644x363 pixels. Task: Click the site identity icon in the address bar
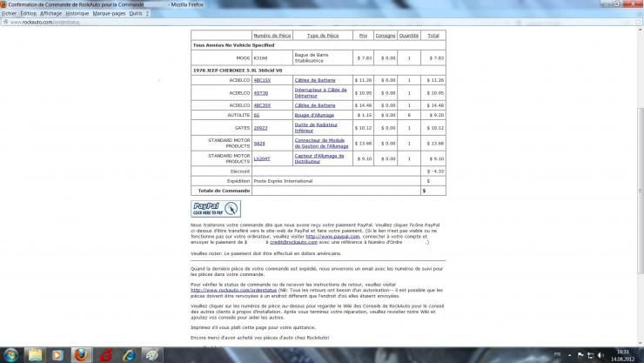[5, 22]
